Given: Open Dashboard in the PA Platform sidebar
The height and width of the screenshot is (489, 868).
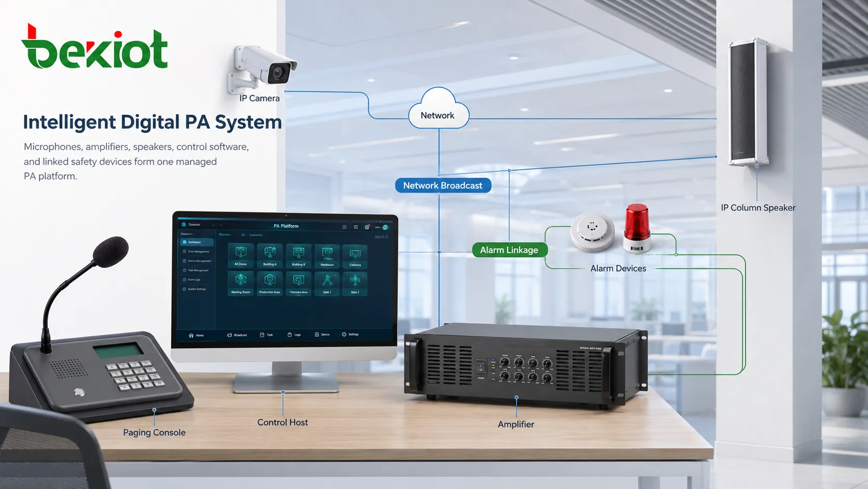Looking at the screenshot, I should (197, 242).
